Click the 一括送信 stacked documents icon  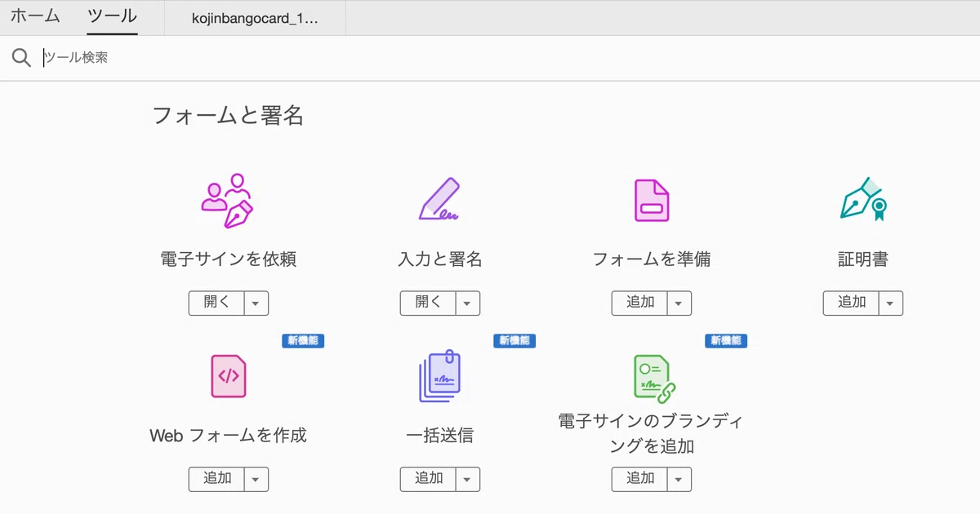pyautogui.click(x=439, y=377)
